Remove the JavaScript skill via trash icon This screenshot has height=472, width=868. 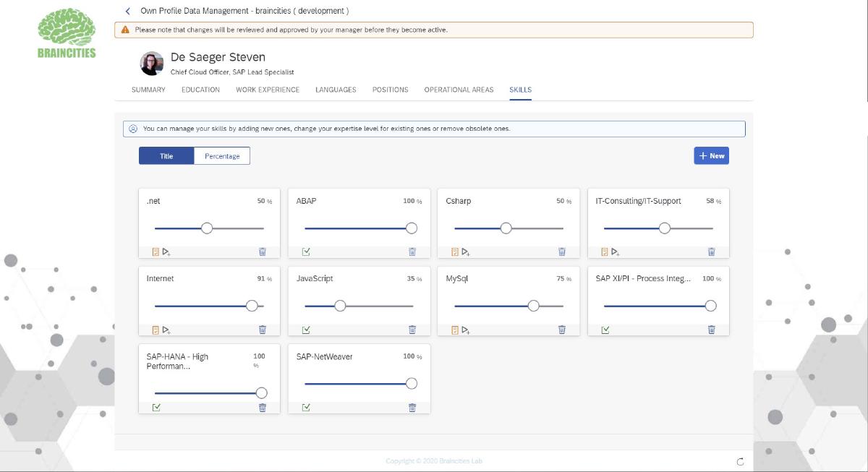412,330
